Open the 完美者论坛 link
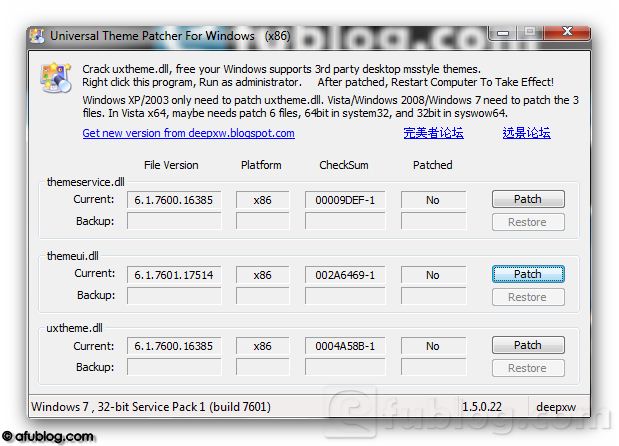The height and width of the screenshot is (446, 619). [433, 133]
